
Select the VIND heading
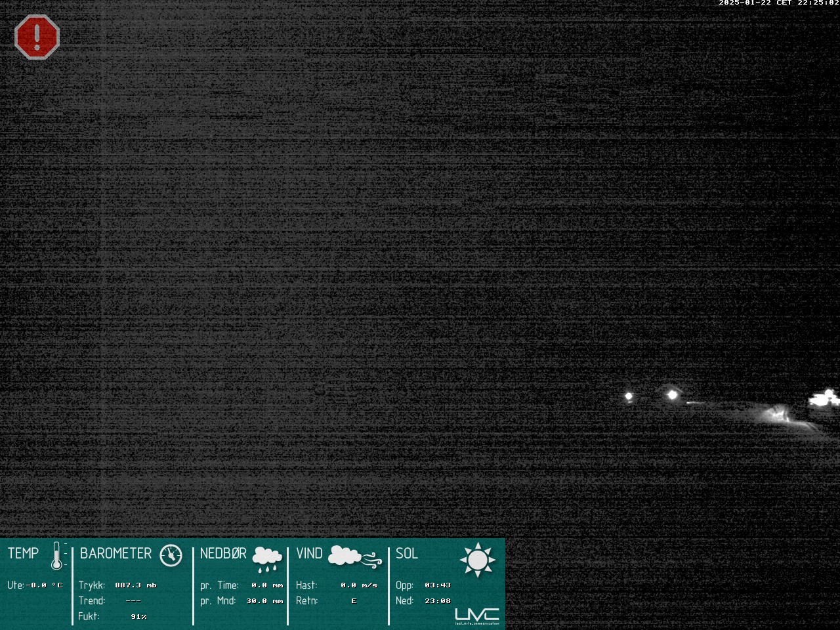(x=309, y=554)
